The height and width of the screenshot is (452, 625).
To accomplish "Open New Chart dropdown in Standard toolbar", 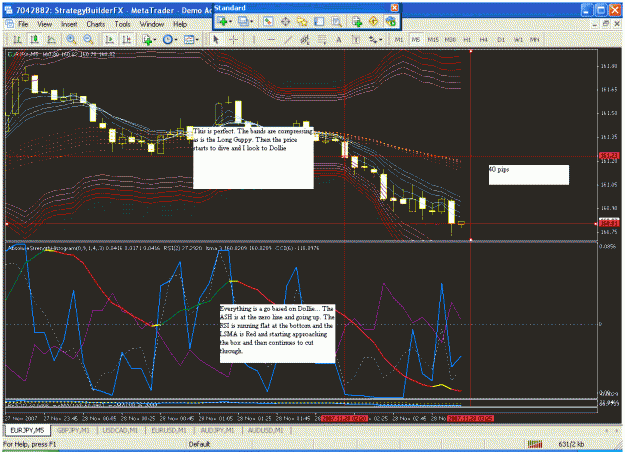I will 225,22.
